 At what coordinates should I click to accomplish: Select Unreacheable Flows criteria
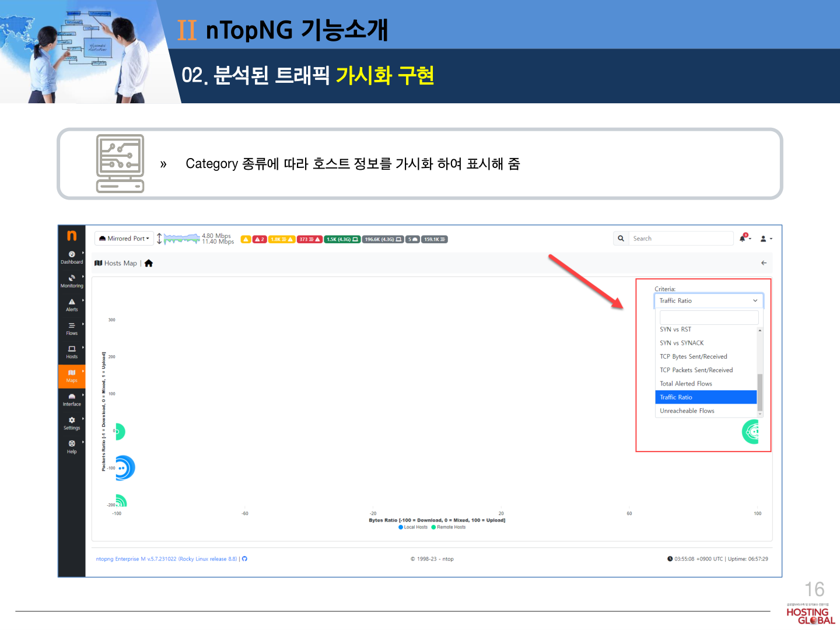[x=706, y=411]
